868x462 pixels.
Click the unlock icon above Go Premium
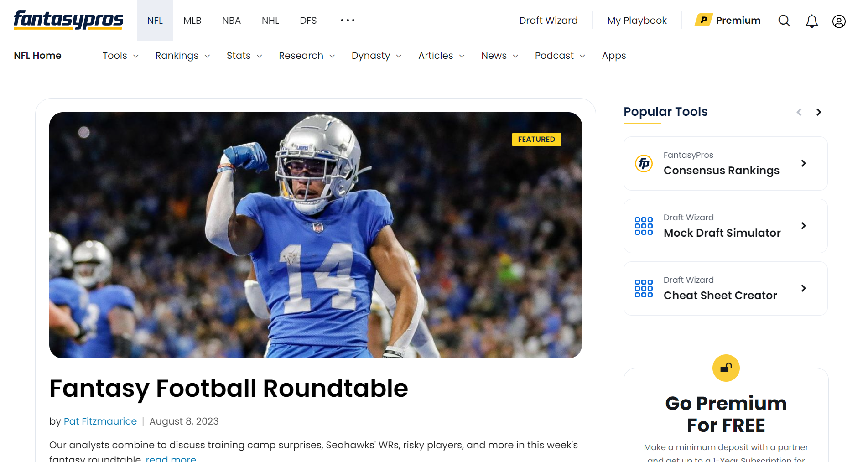726,368
